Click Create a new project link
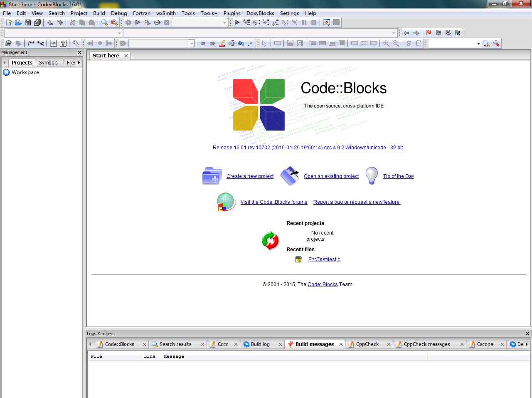The width and height of the screenshot is (532, 398). pyautogui.click(x=250, y=176)
